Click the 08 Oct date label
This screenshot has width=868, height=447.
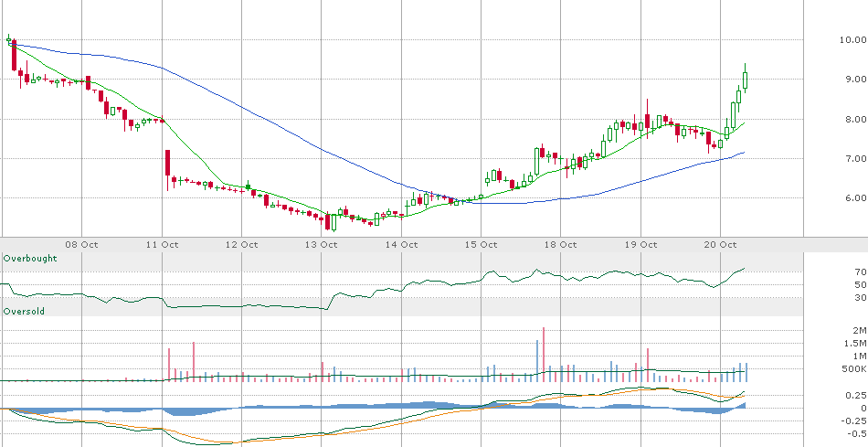[x=81, y=244]
